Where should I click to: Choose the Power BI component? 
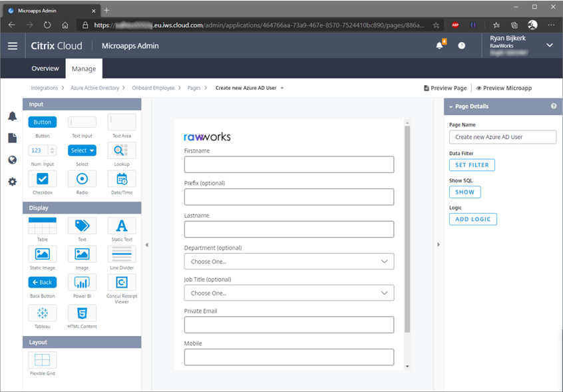coord(82,282)
